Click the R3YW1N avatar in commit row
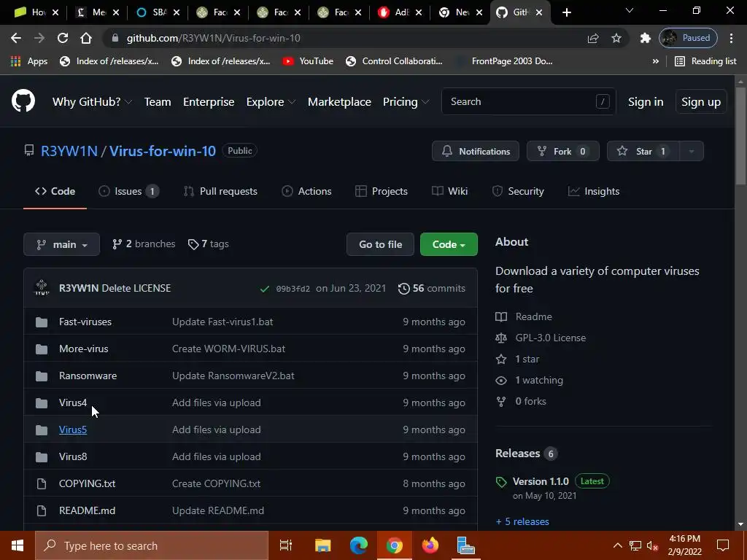Screen dimensions: 747x560 (42, 287)
